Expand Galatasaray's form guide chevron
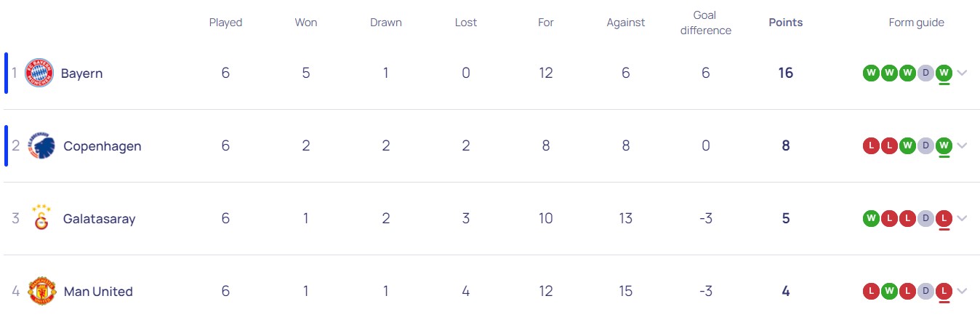 (963, 218)
